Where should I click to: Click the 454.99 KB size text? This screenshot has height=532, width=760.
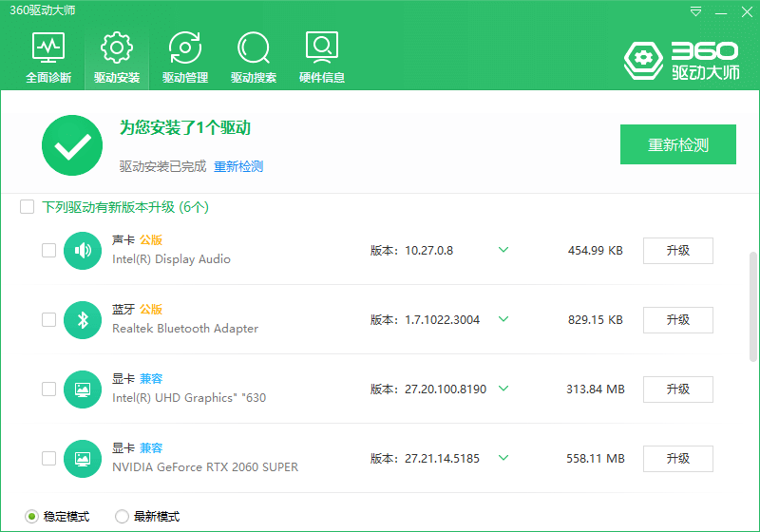pos(596,251)
